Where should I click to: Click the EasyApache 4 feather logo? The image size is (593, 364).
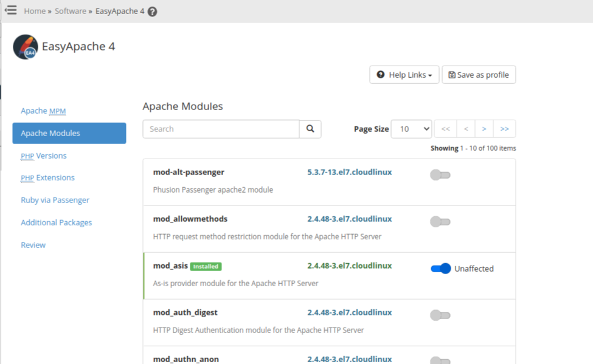tap(26, 47)
